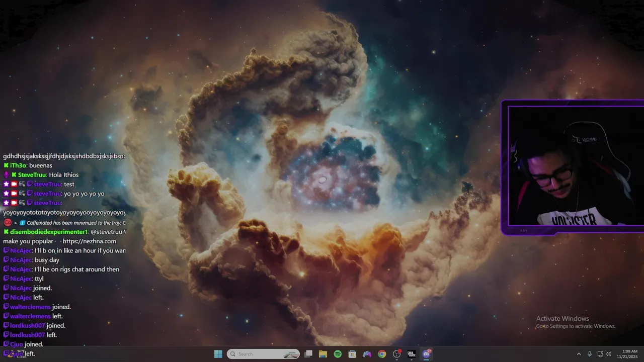This screenshot has width=644, height=362.
Task: Click chat message 'steveTruu: test'
Action: coord(39,184)
